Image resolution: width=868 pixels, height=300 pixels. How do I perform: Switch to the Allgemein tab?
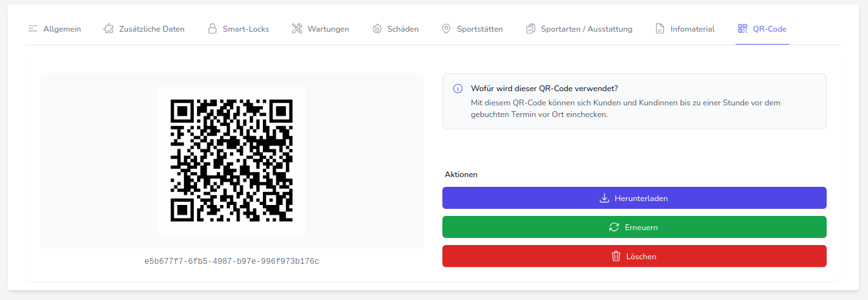pos(62,29)
